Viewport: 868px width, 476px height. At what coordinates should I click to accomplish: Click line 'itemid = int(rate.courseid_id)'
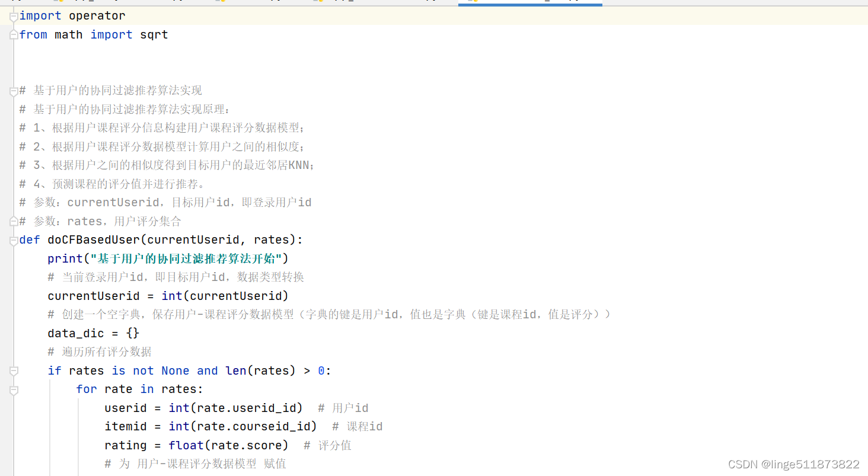pyautogui.click(x=210, y=427)
